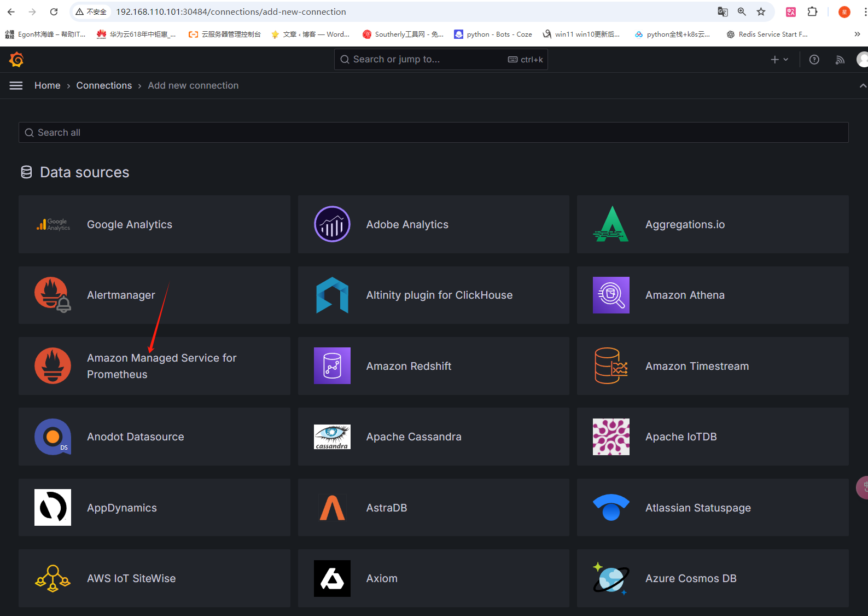Click the browser zoom magnifier icon
868x616 pixels.
(x=742, y=11)
